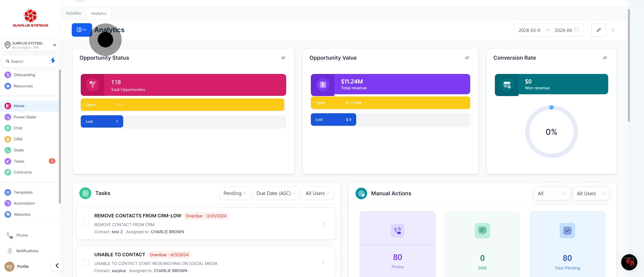The width and height of the screenshot is (644, 277).
Task: Open the Deals sidebar item
Action: [19, 150]
